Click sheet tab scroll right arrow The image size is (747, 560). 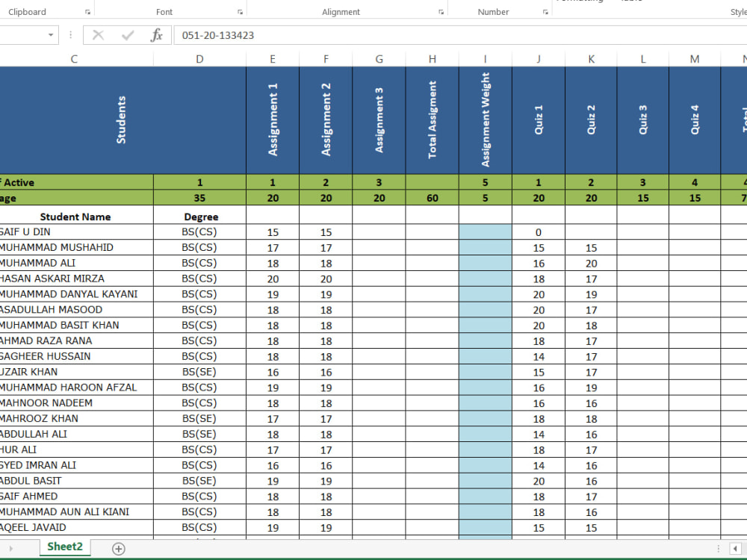10,549
